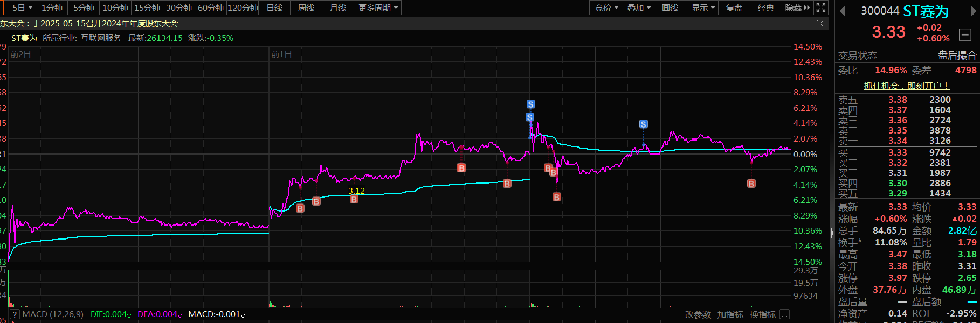The image size is (980, 323).
Task: Click the lowest B marker on yellow line at right
Action: pos(557,198)
